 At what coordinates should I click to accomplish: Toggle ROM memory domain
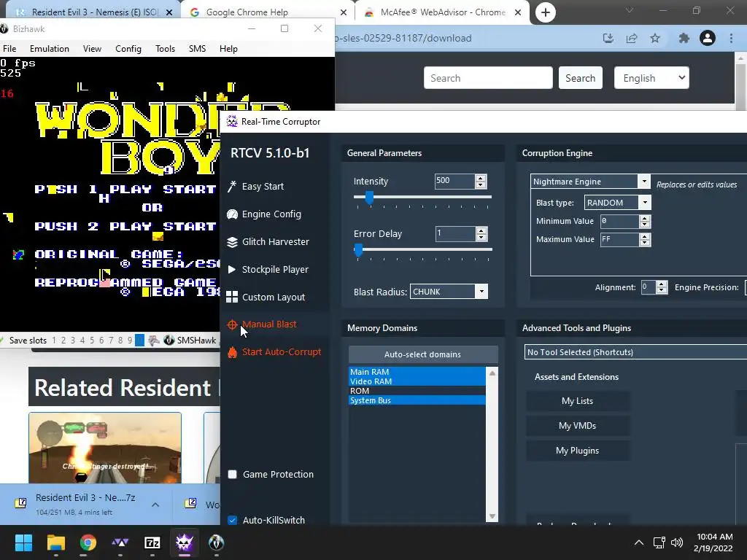[x=417, y=391]
